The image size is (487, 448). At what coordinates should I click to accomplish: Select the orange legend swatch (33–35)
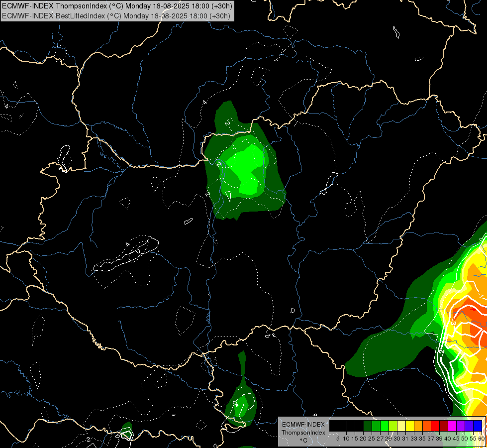pyautogui.click(x=418, y=426)
